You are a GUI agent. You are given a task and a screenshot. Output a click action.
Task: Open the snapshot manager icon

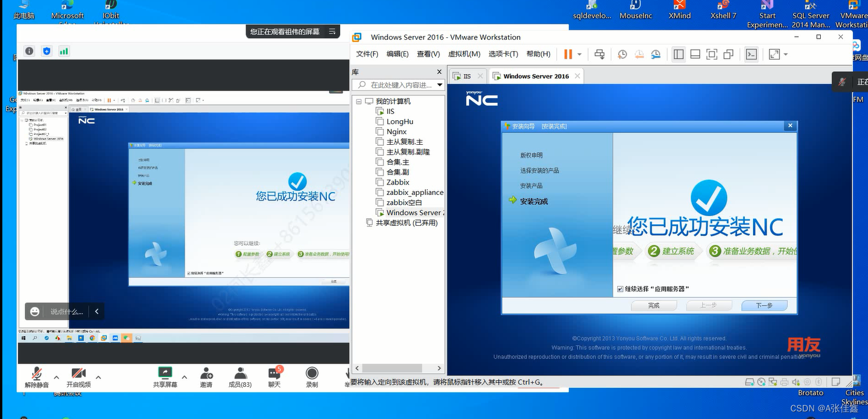tap(656, 54)
